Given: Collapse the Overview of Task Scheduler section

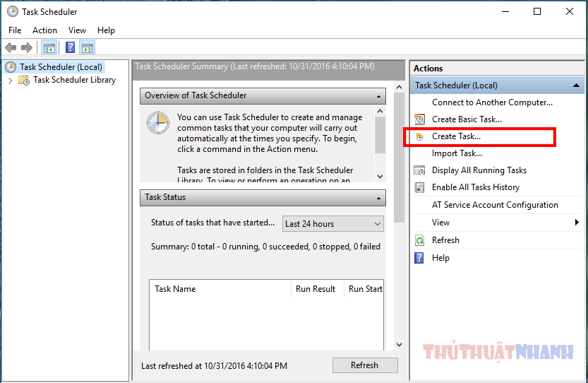Looking at the screenshot, I should tap(378, 97).
